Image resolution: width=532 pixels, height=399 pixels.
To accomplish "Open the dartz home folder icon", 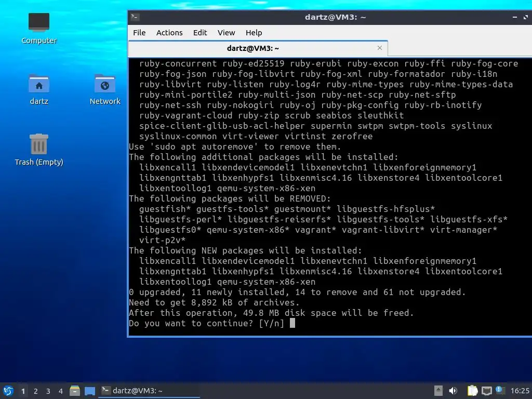I will click(x=38, y=89).
